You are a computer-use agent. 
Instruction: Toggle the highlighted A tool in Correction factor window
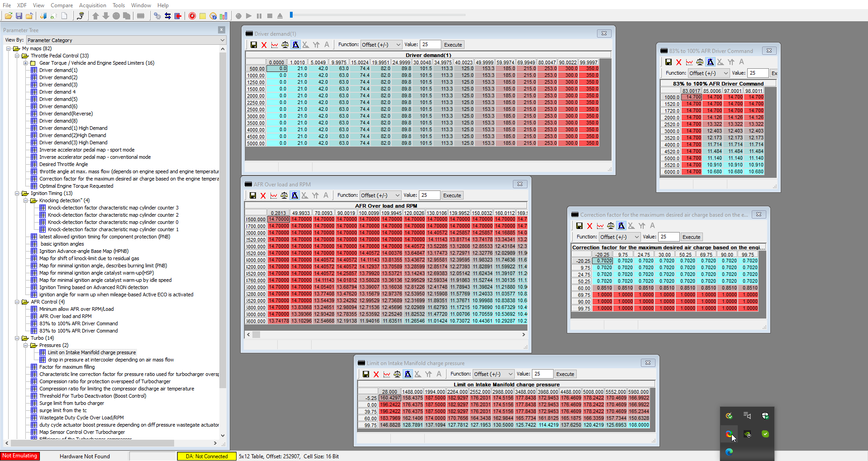pos(621,226)
